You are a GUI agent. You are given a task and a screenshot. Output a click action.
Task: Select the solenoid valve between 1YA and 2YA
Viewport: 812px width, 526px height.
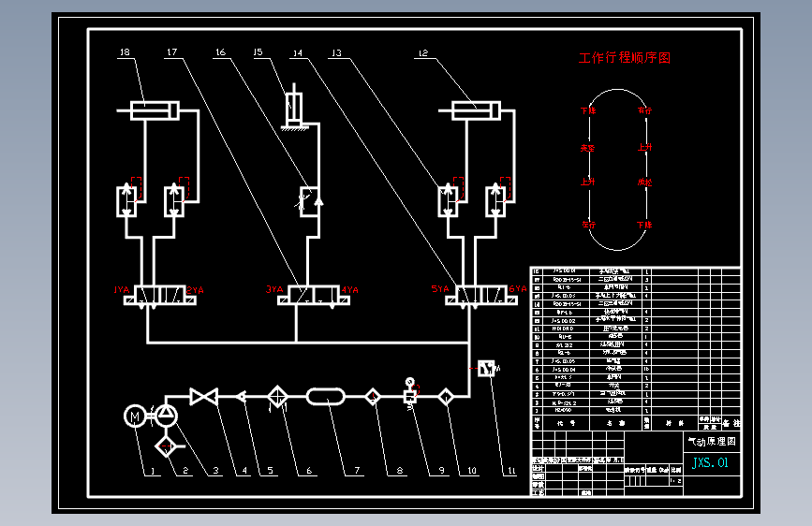pos(159,296)
